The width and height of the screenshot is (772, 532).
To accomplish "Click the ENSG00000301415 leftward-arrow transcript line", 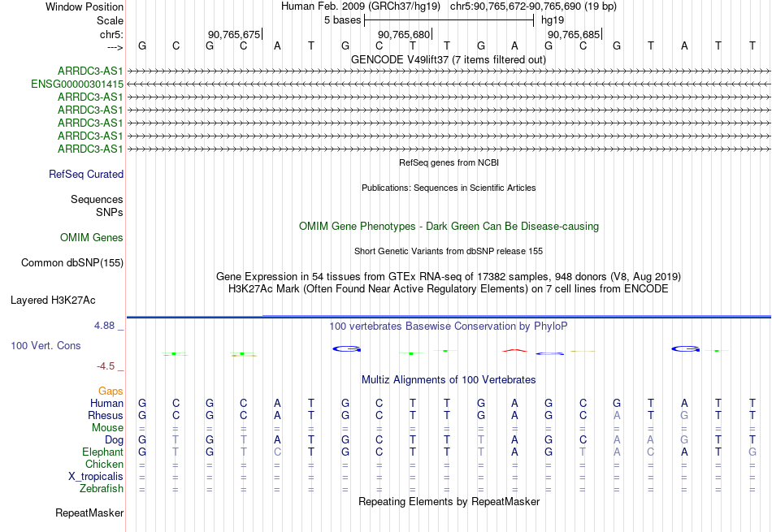I will (449, 84).
